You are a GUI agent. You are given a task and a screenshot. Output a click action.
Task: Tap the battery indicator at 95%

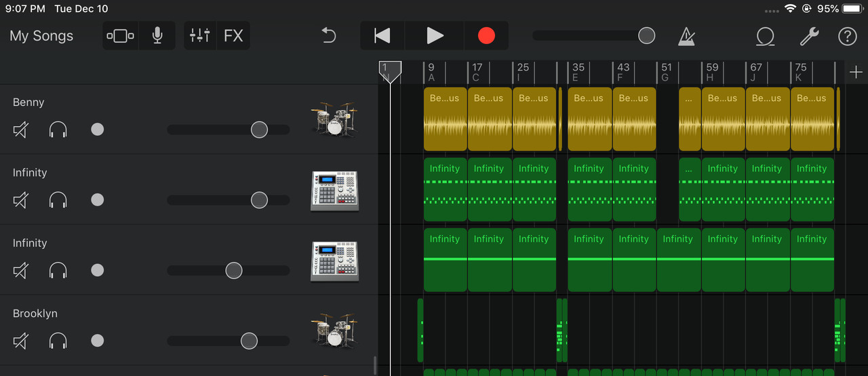[x=852, y=9]
